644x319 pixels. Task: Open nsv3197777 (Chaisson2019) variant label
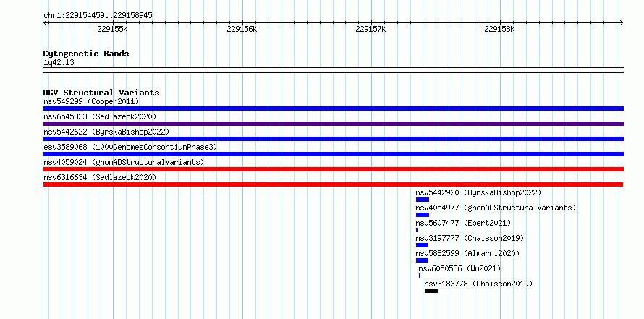(470, 238)
